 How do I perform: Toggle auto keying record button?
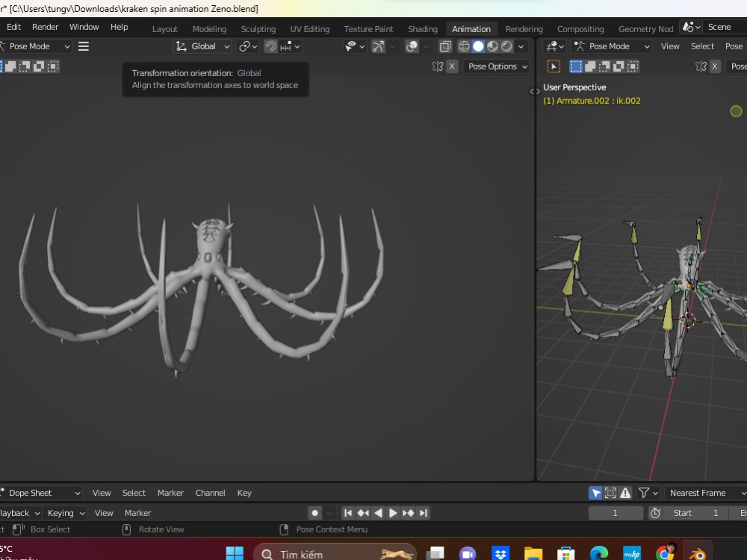point(314,513)
